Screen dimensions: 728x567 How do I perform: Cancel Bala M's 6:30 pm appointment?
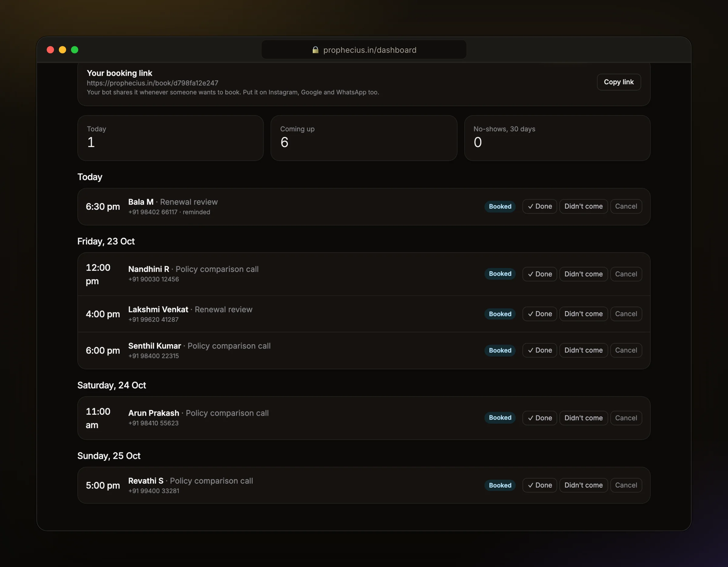click(x=626, y=206)
